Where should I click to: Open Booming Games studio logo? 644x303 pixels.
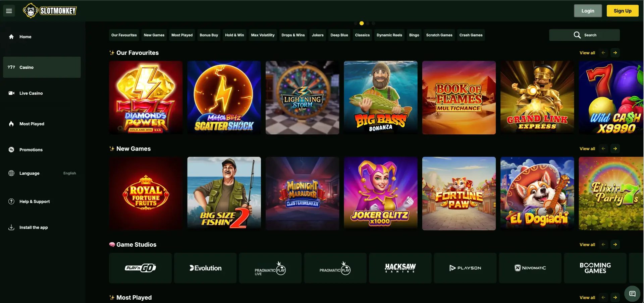(595, 268)
